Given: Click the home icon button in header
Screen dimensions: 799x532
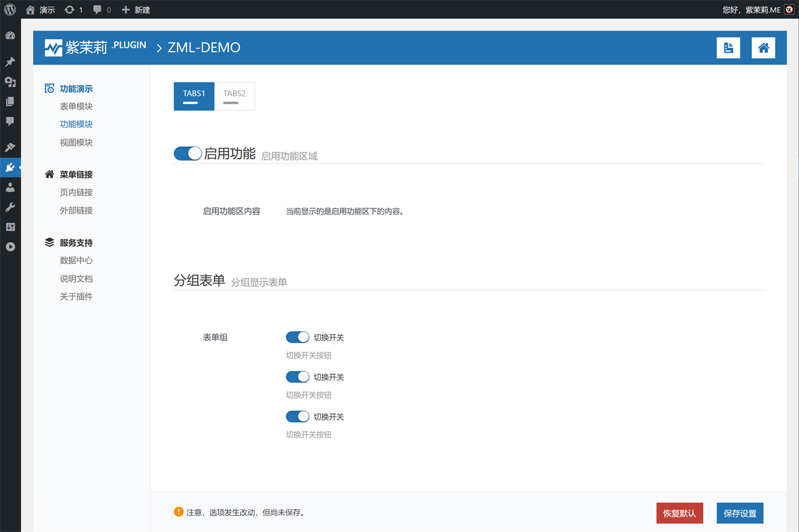Looking at the screenshot, I should coord(763,48).
